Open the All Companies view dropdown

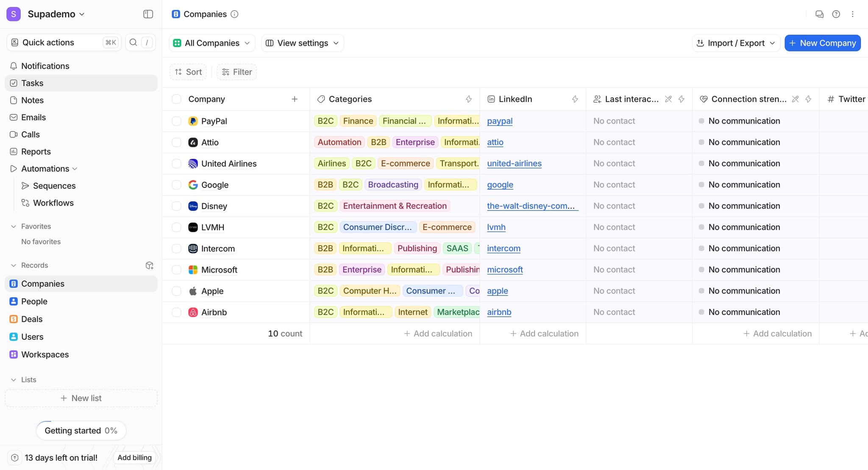pyautogui.click(x=211, y=42)
